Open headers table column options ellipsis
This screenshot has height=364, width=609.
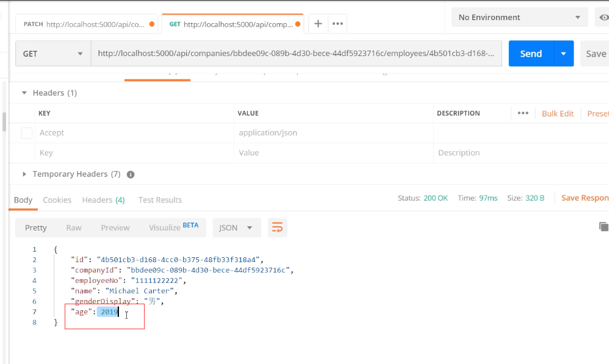pyautogui.click(x=523, y=113)
